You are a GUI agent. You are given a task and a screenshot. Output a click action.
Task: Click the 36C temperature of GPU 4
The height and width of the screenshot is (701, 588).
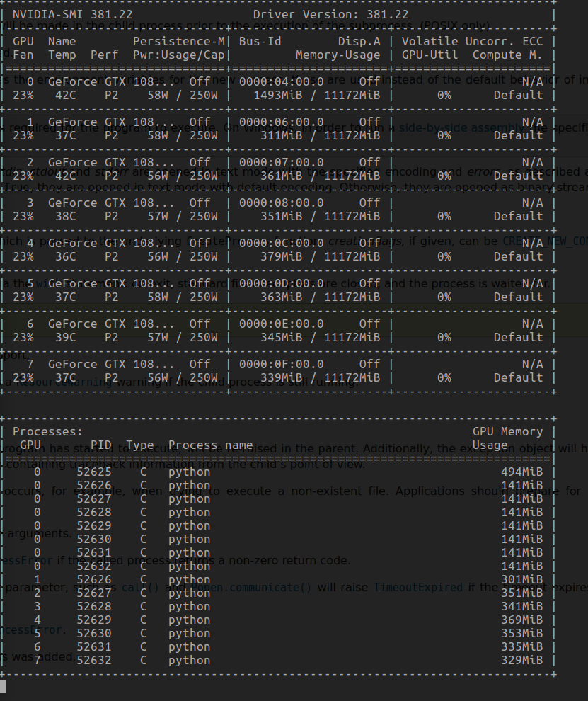coord(66,256)
